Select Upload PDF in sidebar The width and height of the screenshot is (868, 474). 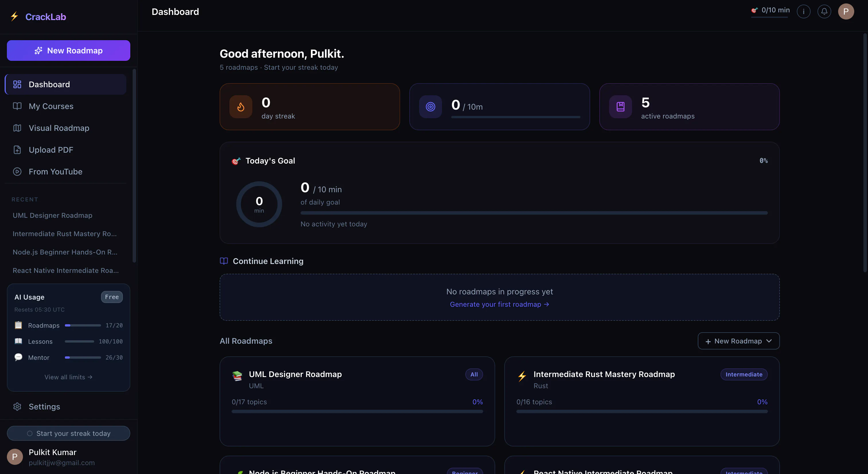click(66, 150)
